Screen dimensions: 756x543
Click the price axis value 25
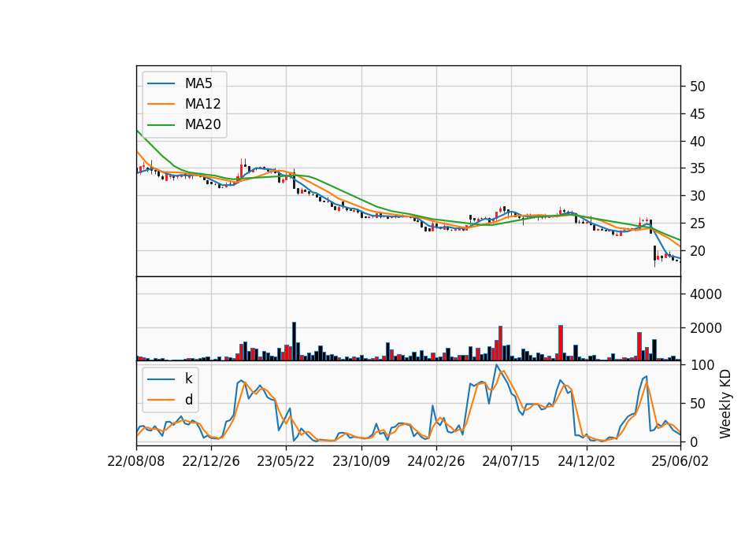click(x=697, y=223)
